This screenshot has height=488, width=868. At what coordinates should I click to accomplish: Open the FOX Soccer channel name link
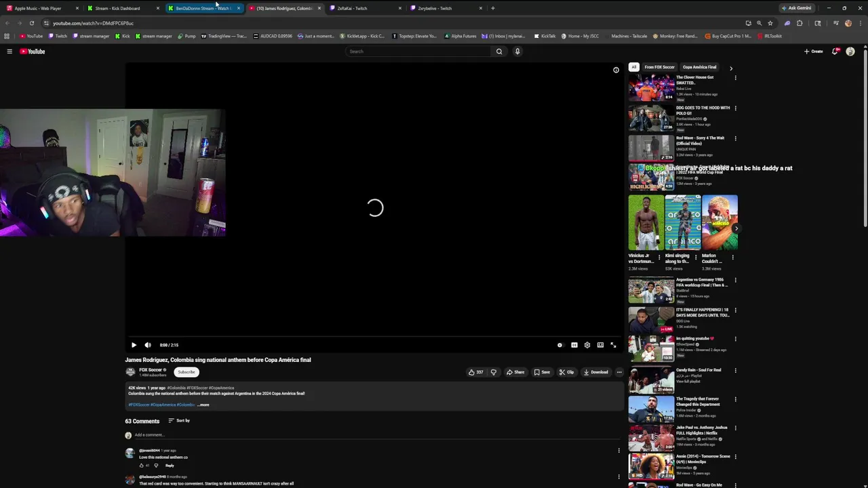[151, 370]
